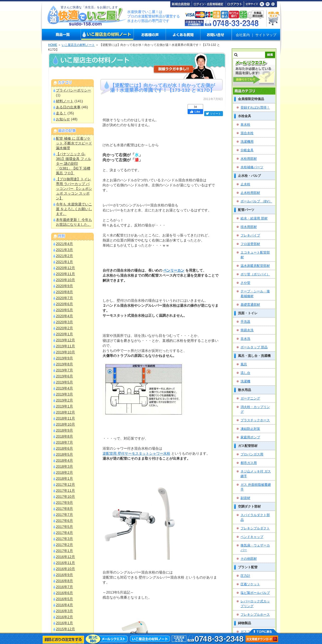Click the Twitter ツイート button
Viewport: 322px width, 644px height.
click(x=213, y=114)
